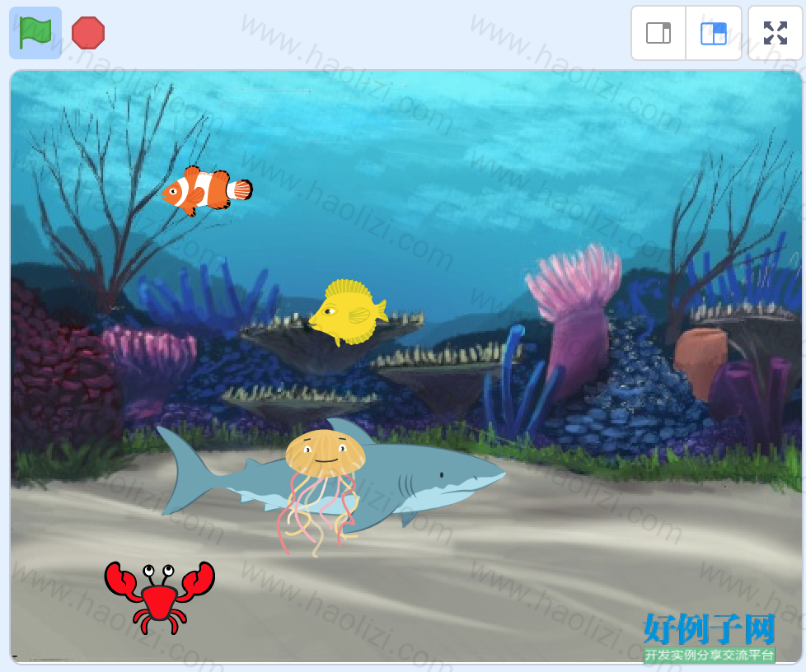This screenshot has height=672, width=806.
Task: Enter full screen stage mode
Action: coord(776,34)
